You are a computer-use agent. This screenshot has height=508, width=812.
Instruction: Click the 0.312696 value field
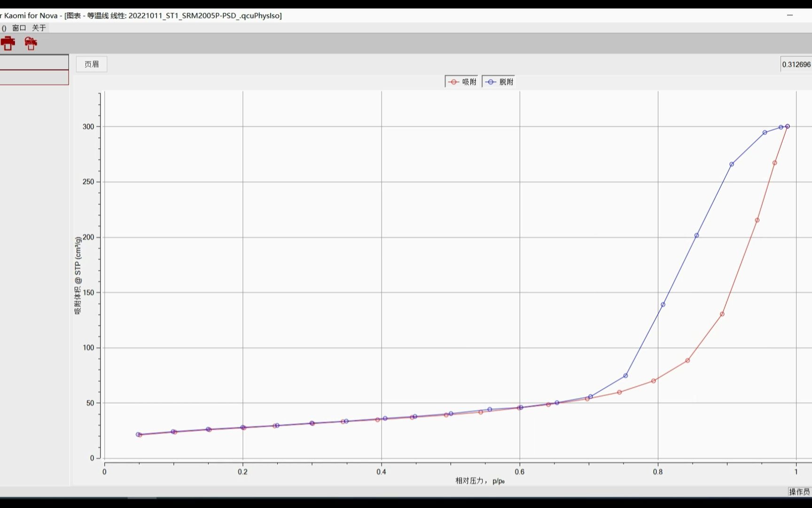[x=796, y=64]
